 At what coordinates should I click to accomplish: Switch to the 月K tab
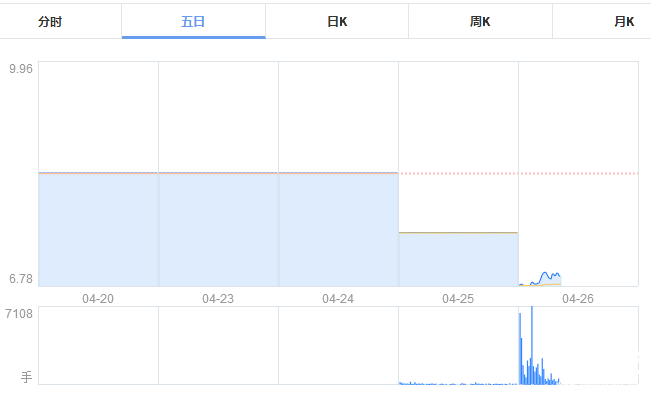click(x=624, y=22)
